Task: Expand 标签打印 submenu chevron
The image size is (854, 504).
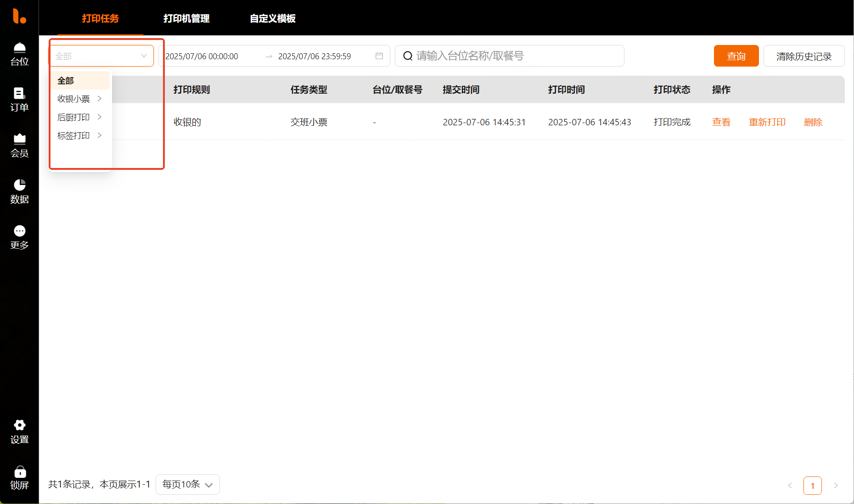Action: [100, 135]
